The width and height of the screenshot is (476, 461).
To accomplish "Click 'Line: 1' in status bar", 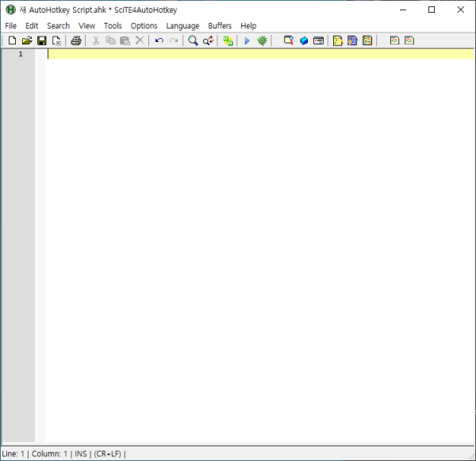I will point(13,454).
